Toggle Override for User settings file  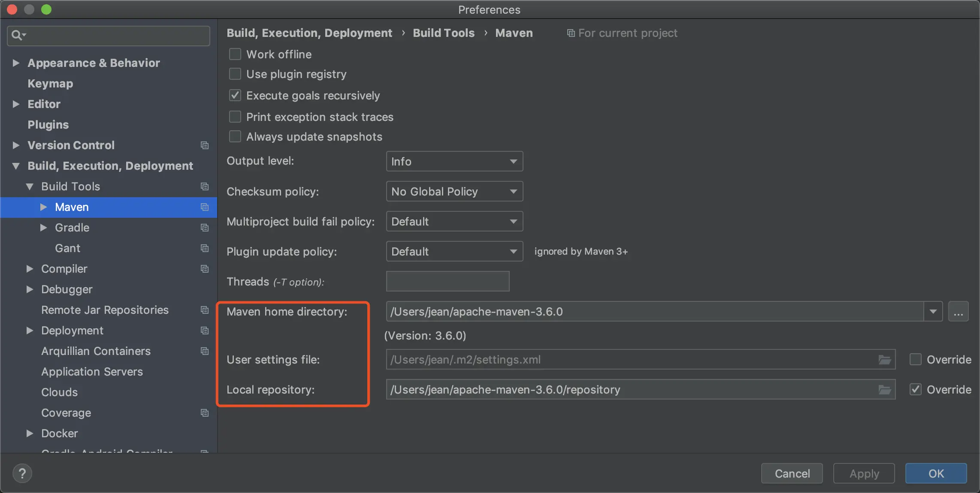tap(915, 360)
